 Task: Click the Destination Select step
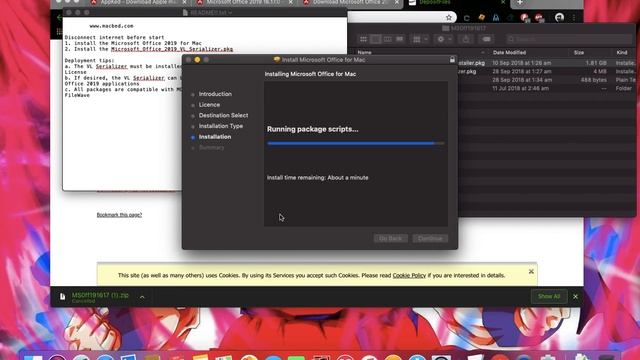pos(223,116)
